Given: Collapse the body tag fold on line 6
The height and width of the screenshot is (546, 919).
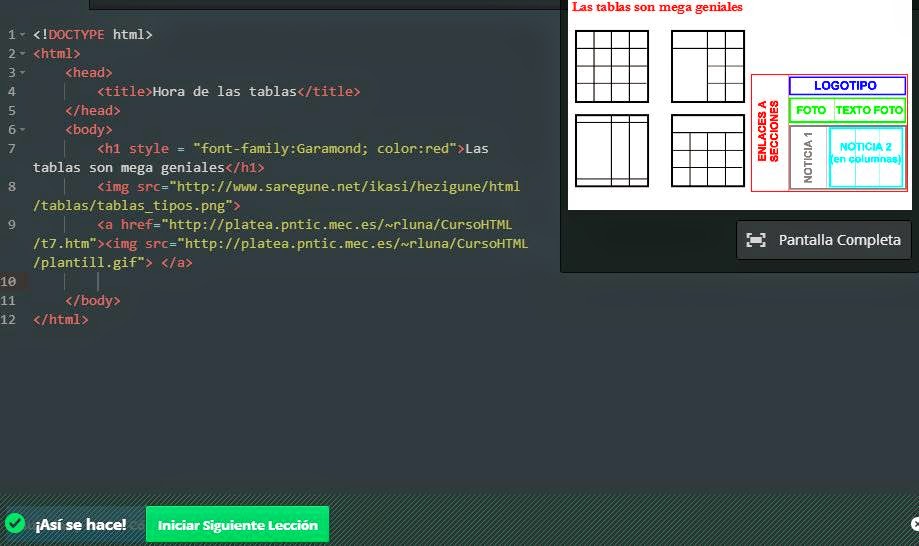Looking at the screenshot, I should 22,129.
